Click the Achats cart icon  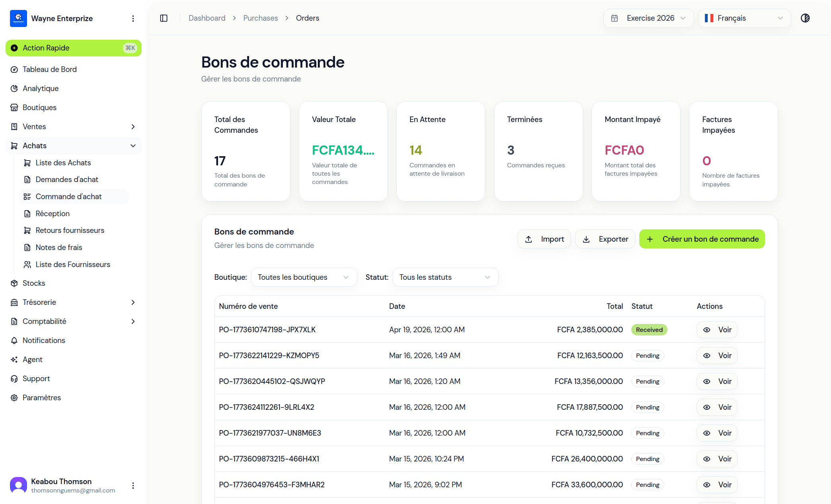click(14, 146)
